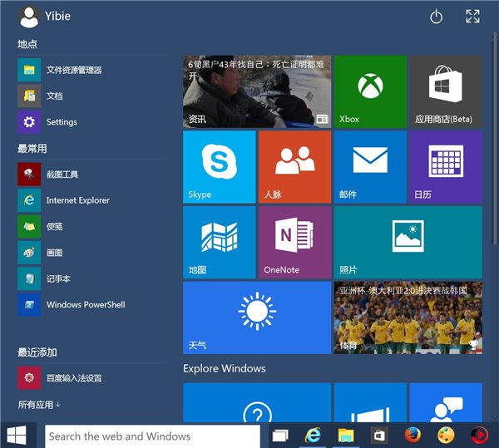Open 文档 documents from the places list

91,96
